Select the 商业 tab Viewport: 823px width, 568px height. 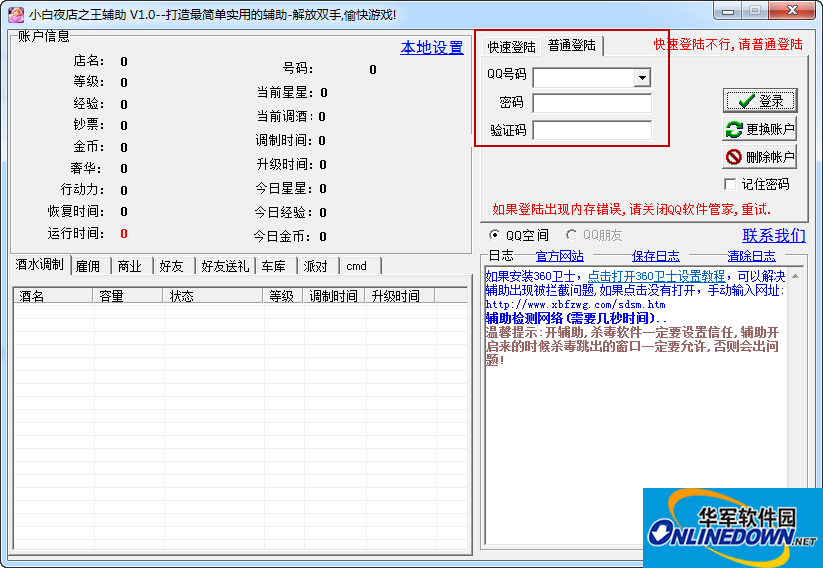click(x=130, y=266)
